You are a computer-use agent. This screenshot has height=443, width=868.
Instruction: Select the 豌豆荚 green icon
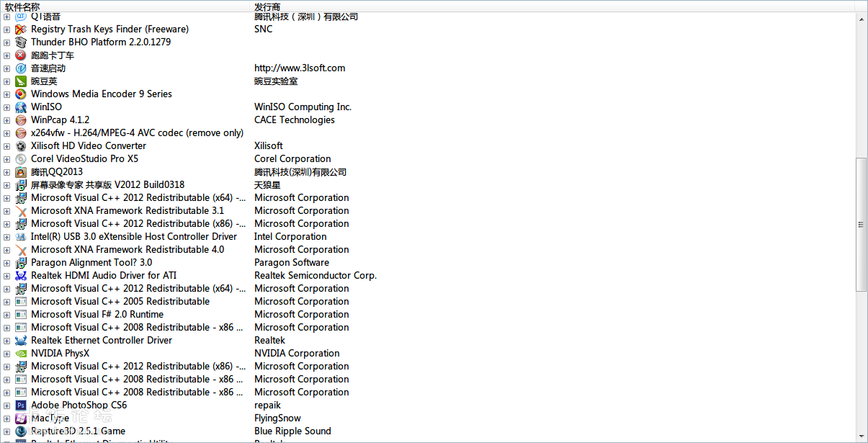pos(21,81)
